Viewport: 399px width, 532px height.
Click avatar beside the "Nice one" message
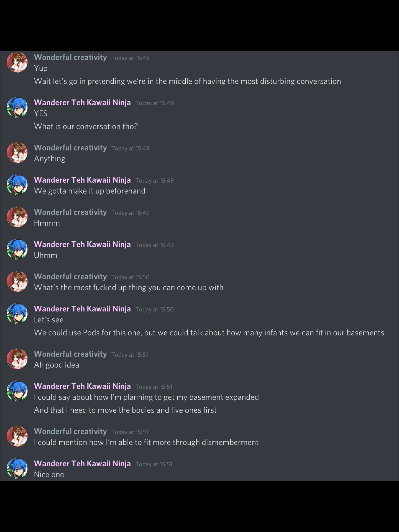(17, 468)
